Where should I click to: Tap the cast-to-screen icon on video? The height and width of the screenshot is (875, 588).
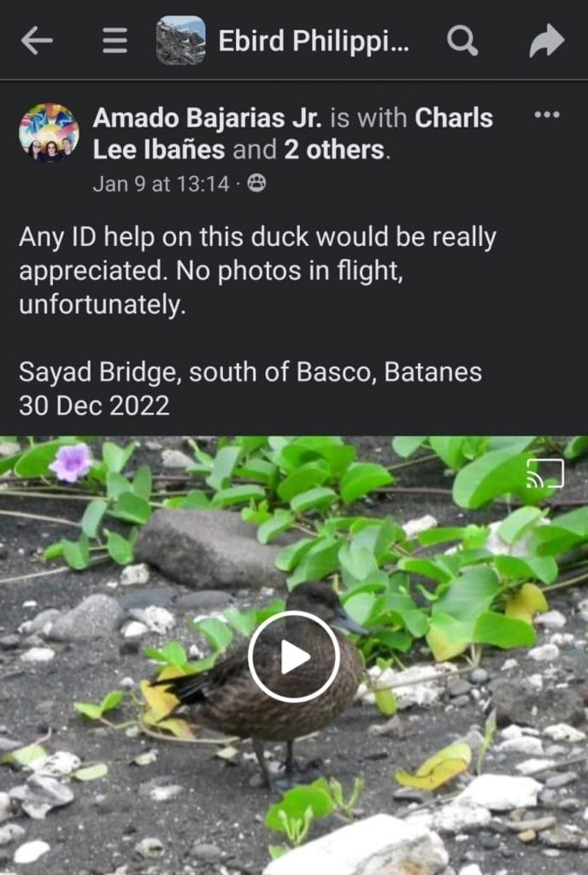click(545, 474)
